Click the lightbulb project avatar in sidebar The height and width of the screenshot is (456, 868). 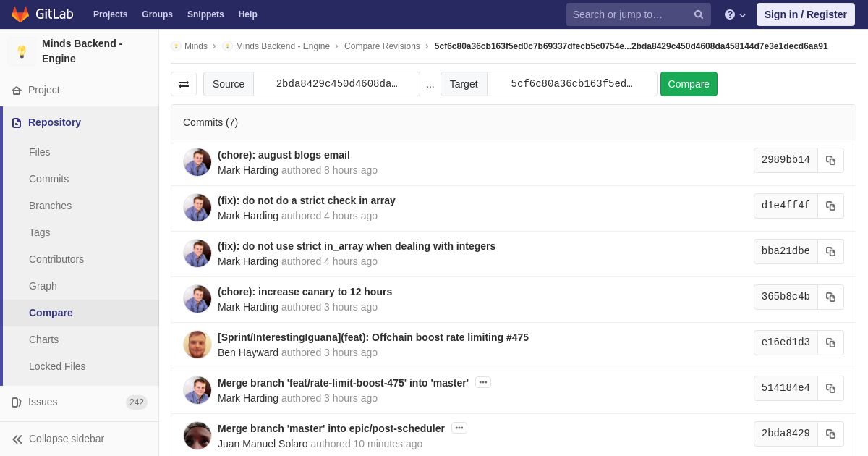[22, 51]
